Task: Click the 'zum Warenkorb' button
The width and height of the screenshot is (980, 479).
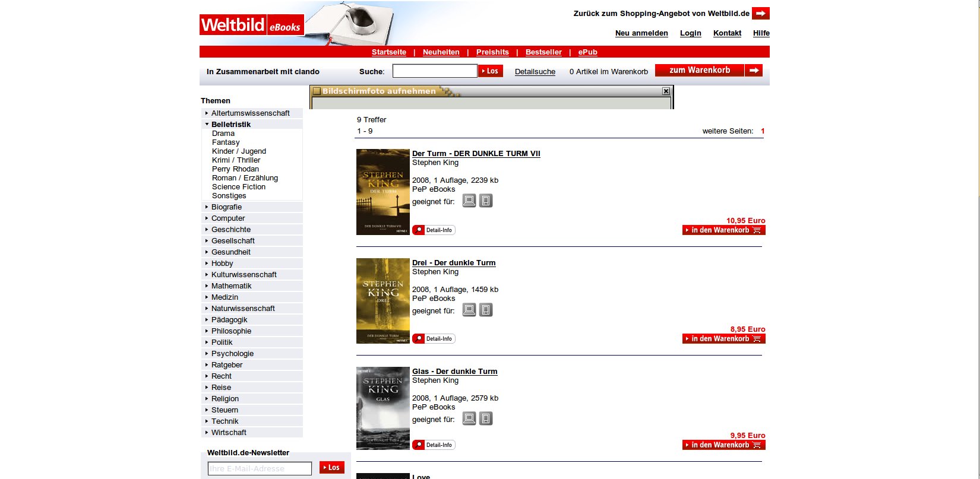Action: tap(700, 71)
